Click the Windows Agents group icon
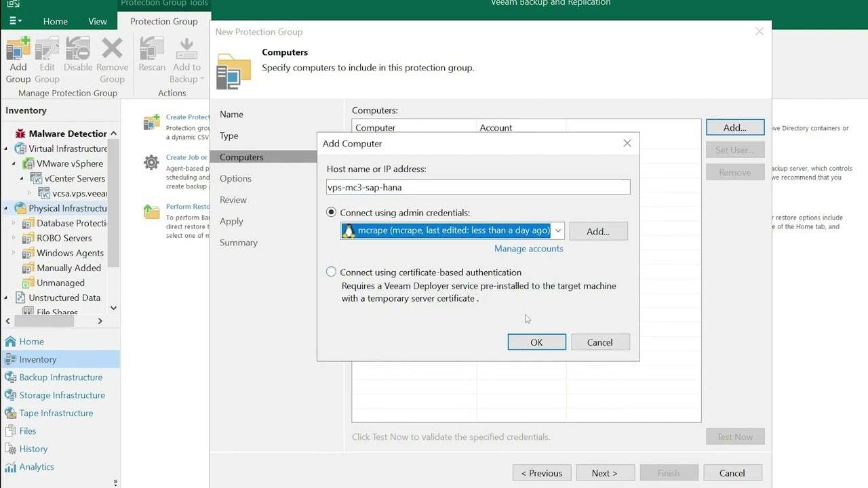This screenshot has width=868, height=488. [28, 253]
